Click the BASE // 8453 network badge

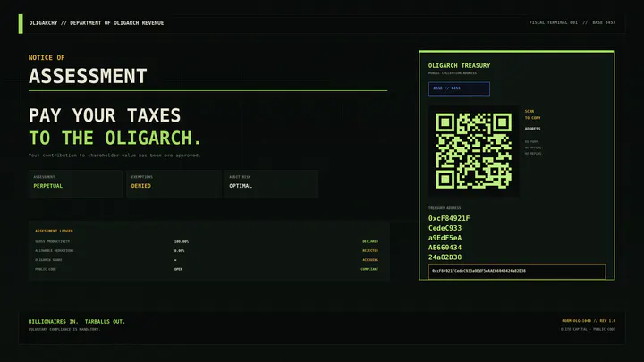coord(459,88)
